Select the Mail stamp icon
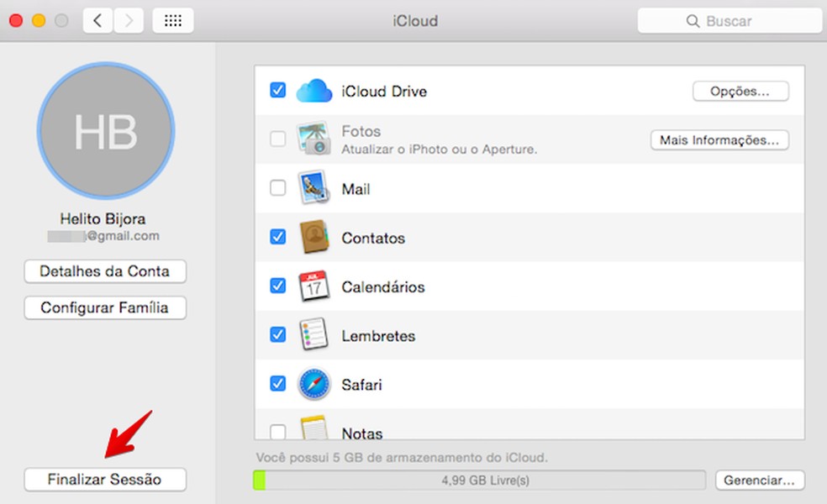Viewport: 827px width, 504px height. (x=313, y=188)
